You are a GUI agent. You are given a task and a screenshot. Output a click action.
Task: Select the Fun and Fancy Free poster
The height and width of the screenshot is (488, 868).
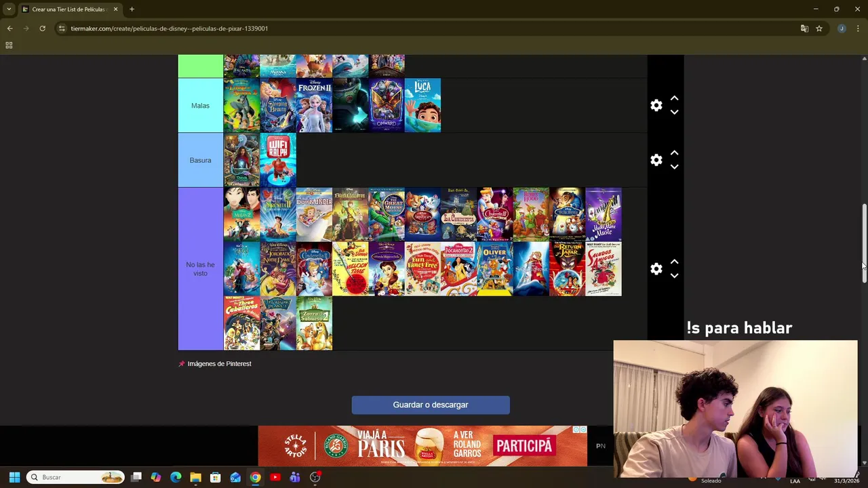click(422, 269)
